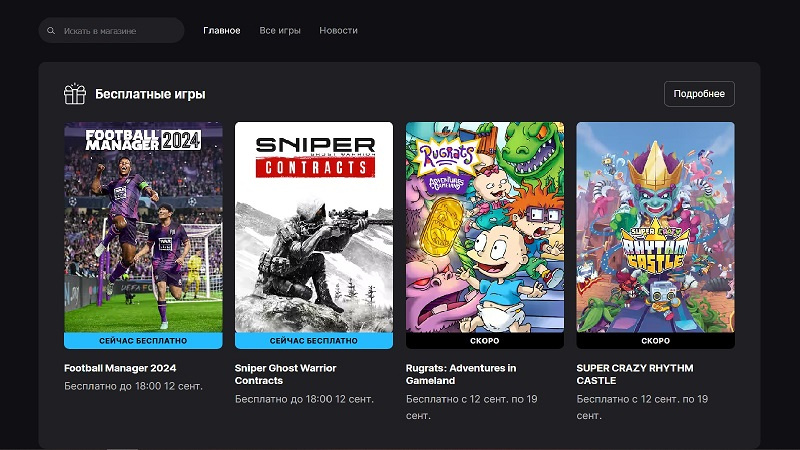
Task: Open the Super Crazy Rhythm Castle cover image
Action: [x=656, y=227]
